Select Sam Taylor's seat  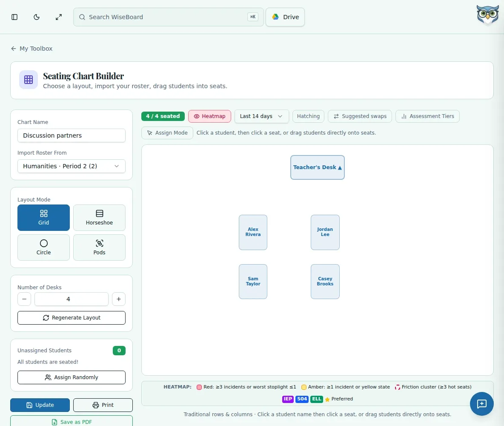(253, 282)
